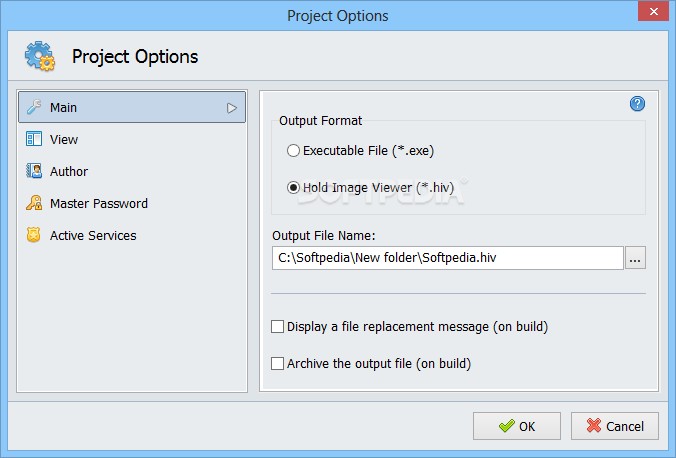Click the Master Password key icon
Image resolution: width=676 pixels, height=458 pixels.
(34, 203)
